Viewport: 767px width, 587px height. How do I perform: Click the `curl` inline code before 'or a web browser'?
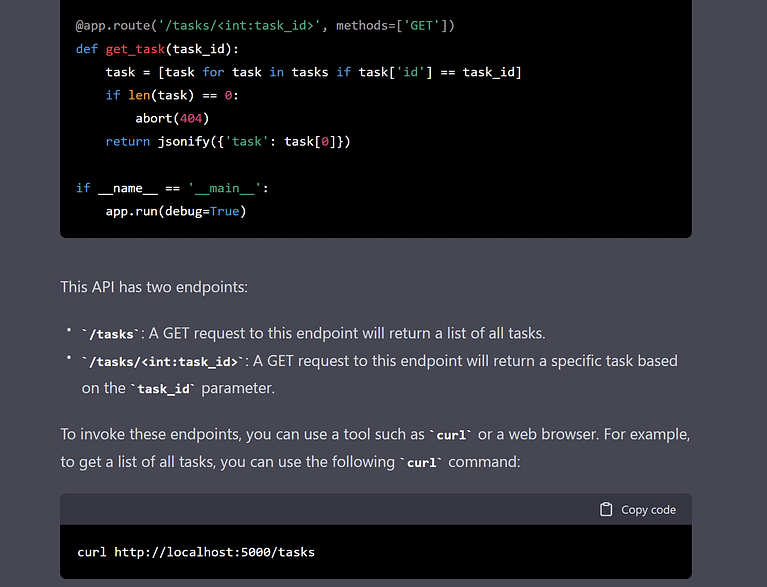(x=451, y=435)
